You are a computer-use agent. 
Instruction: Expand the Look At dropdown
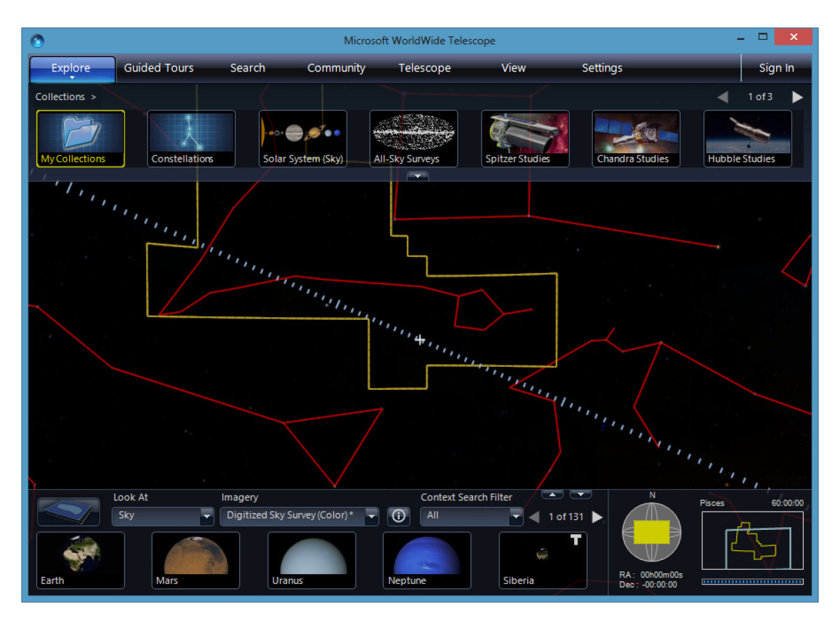pos(206,517)
